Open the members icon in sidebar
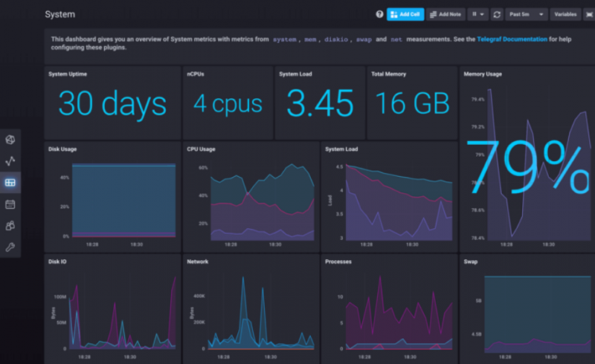 (x=10, y=225)
